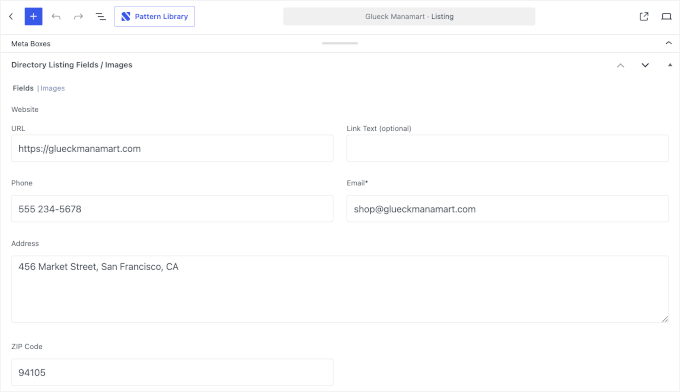
Task: Click the Glueck Manamart Listing title bar
Action: pyautogui.click(x=409, y=16)
